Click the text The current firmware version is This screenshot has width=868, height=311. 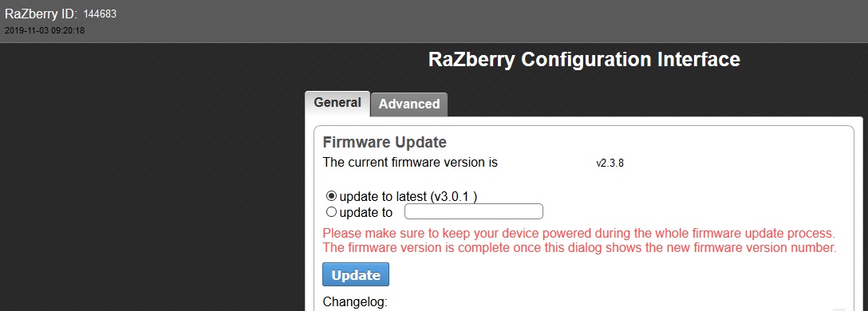coord(410,163)
